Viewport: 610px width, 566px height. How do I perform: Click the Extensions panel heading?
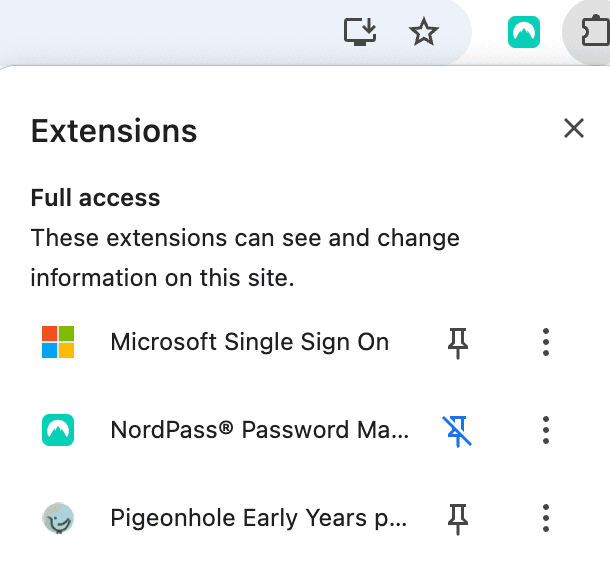pyautogui.click(x=114, y=131)
